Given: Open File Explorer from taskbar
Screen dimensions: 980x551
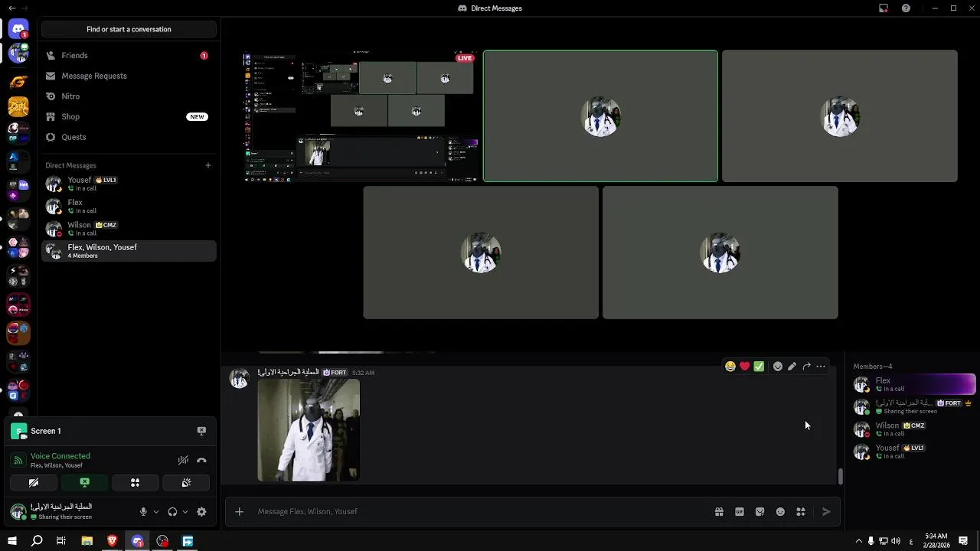Looking at the screenshot, I should 87,541.
